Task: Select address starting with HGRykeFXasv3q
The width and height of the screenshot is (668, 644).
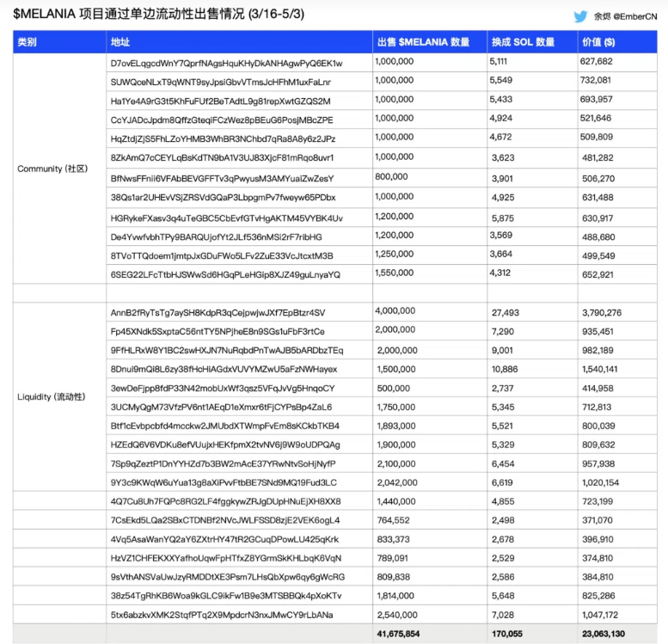Action: coord(227,218)
